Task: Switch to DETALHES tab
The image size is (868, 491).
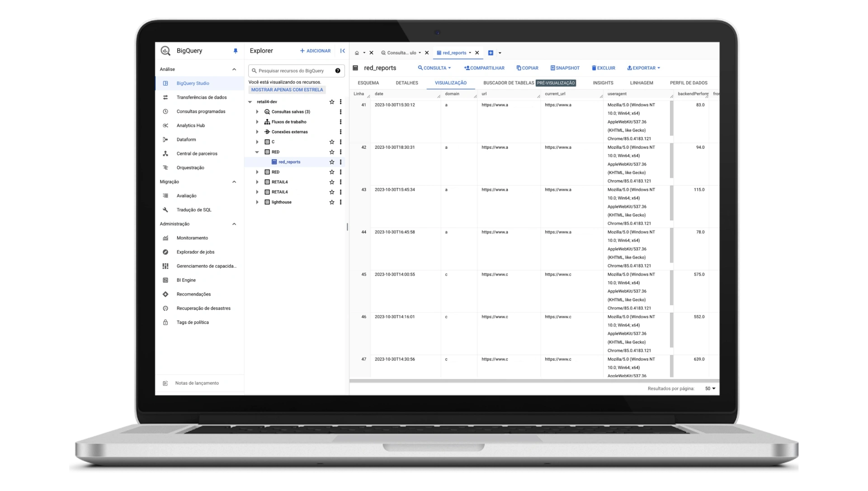Action: point(407,83)
